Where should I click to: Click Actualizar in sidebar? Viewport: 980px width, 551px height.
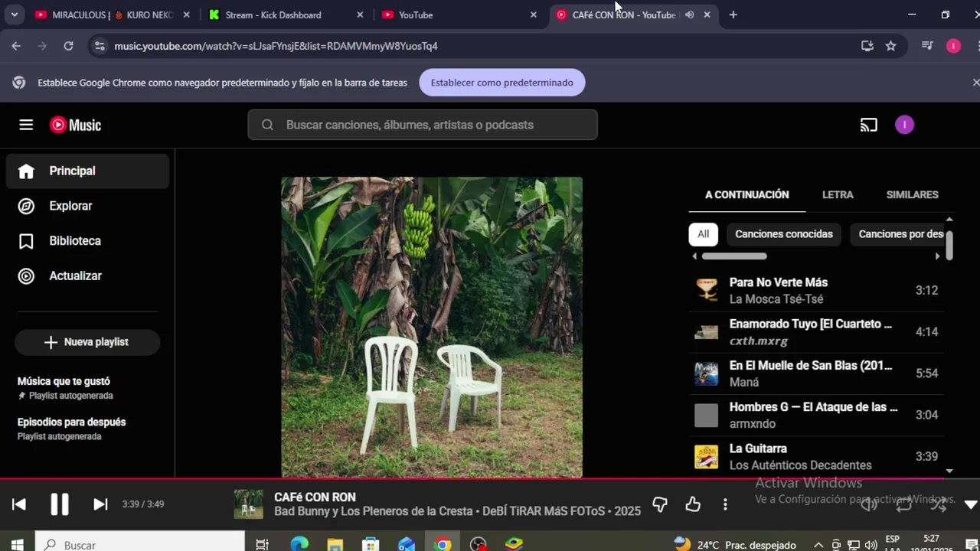[x=87, y=275]
